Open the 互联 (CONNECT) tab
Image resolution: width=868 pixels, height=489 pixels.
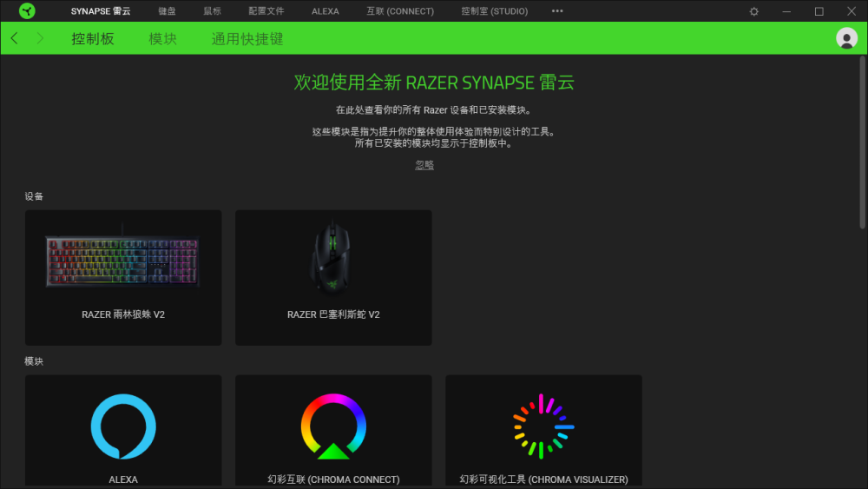(x=400, y=11)
